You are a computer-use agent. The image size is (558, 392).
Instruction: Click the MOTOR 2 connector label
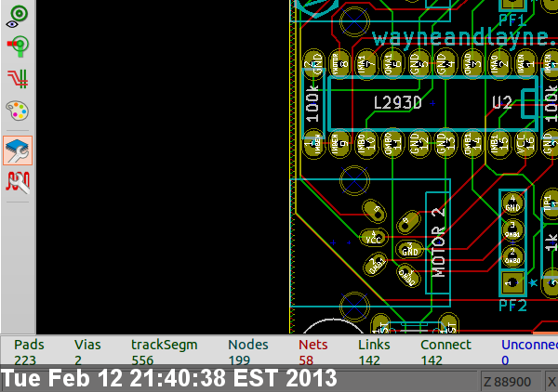click(438, 242)
